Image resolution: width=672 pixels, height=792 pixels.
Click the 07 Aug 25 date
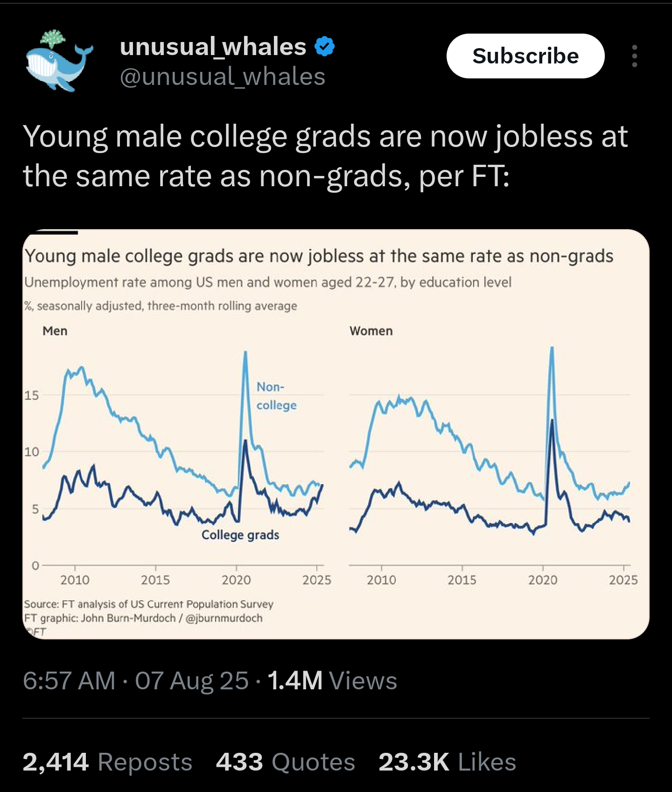191,680
